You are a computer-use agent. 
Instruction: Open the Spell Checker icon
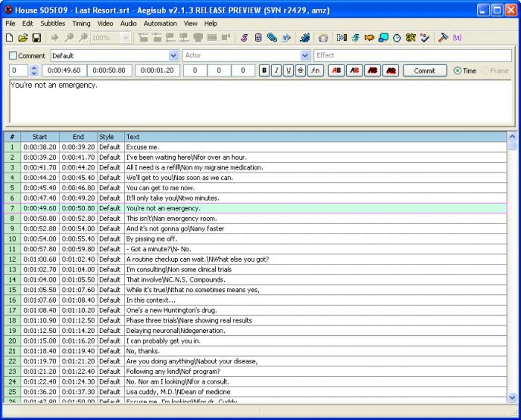click(424, 38)
